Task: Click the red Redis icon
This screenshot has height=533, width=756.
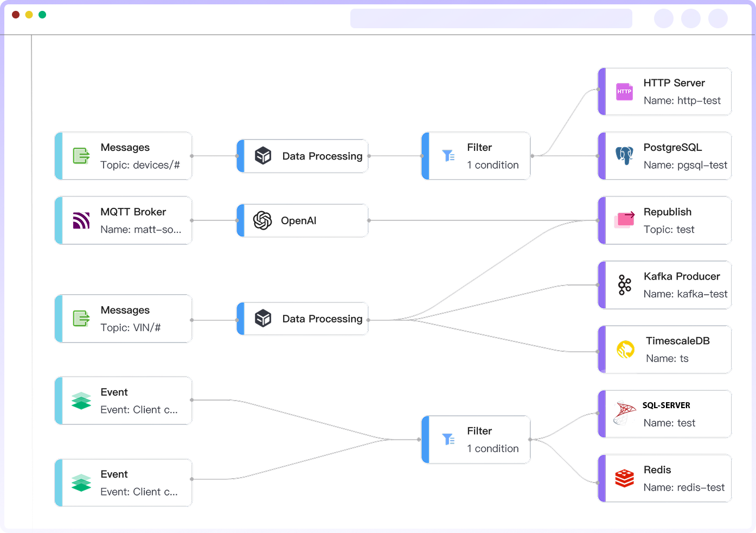Action: click(624, 478)
